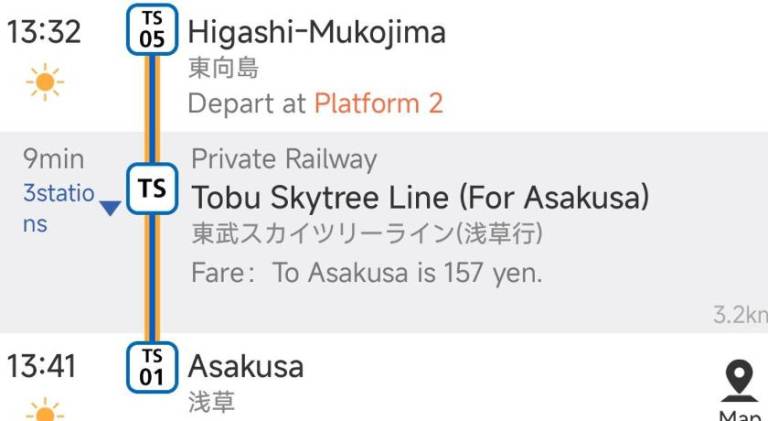
Task: Tap the 9min travel duration
Action: (x=54, y=159)
